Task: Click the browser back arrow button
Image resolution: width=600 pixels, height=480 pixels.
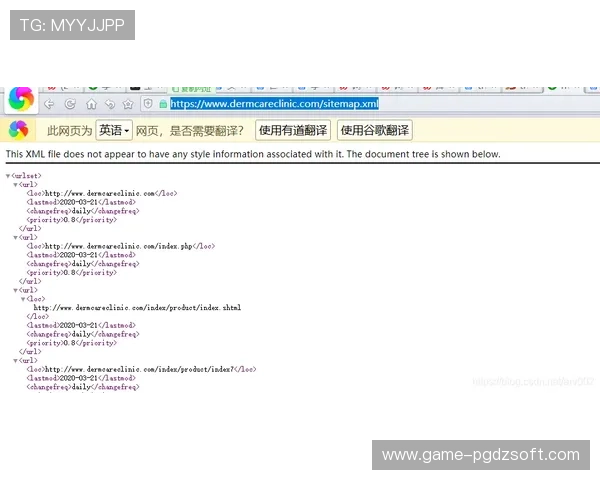Action: [49, 103]
